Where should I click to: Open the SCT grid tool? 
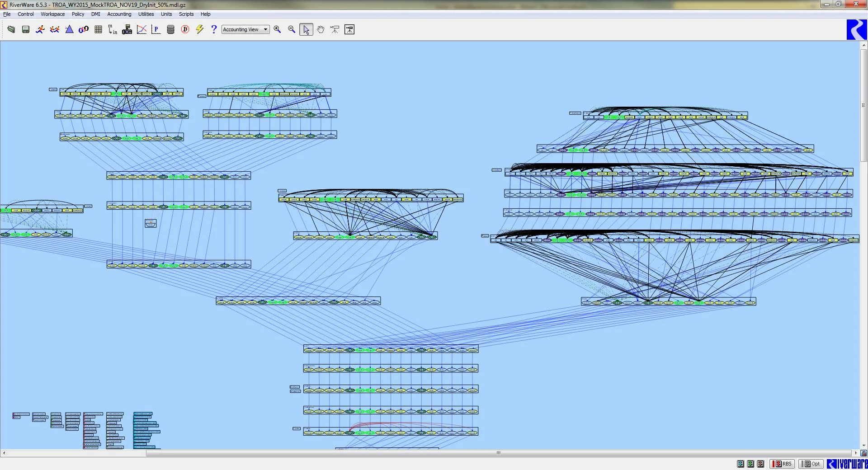click(x=98, y=29)
